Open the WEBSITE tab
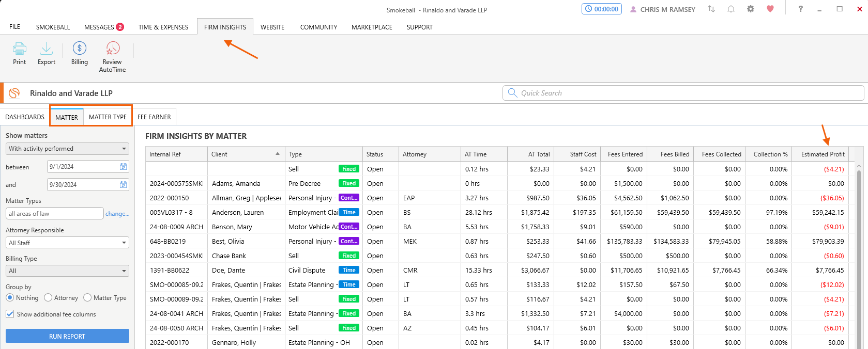868x349 pixels. [x=272, y=27]
